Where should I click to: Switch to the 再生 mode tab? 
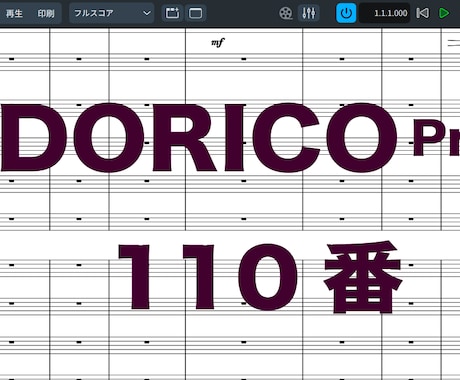pos(14,13)
